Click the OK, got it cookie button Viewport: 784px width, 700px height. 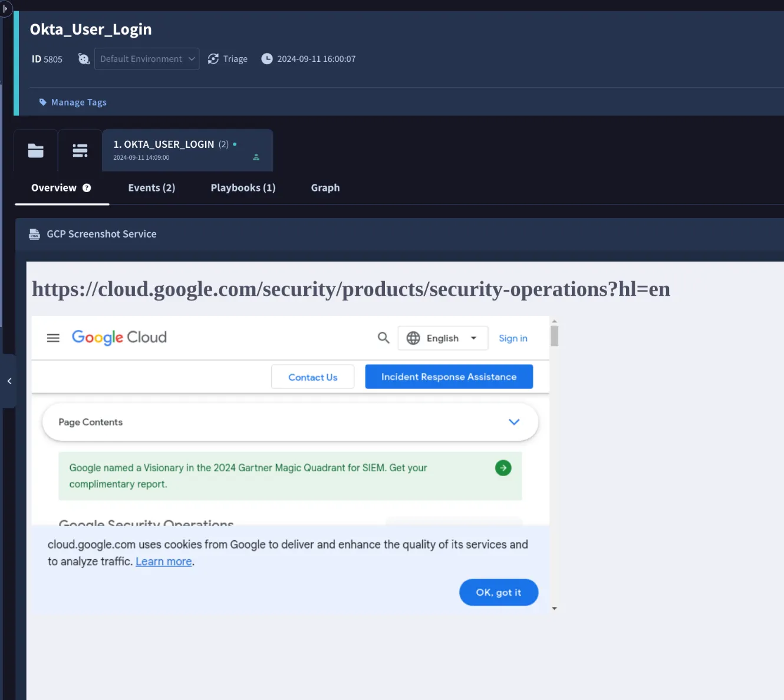499,592
